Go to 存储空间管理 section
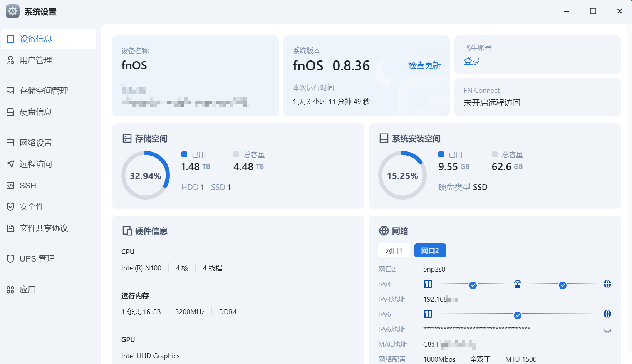The image size is (632, 364). pyautogui.click(x=49, y=91)
